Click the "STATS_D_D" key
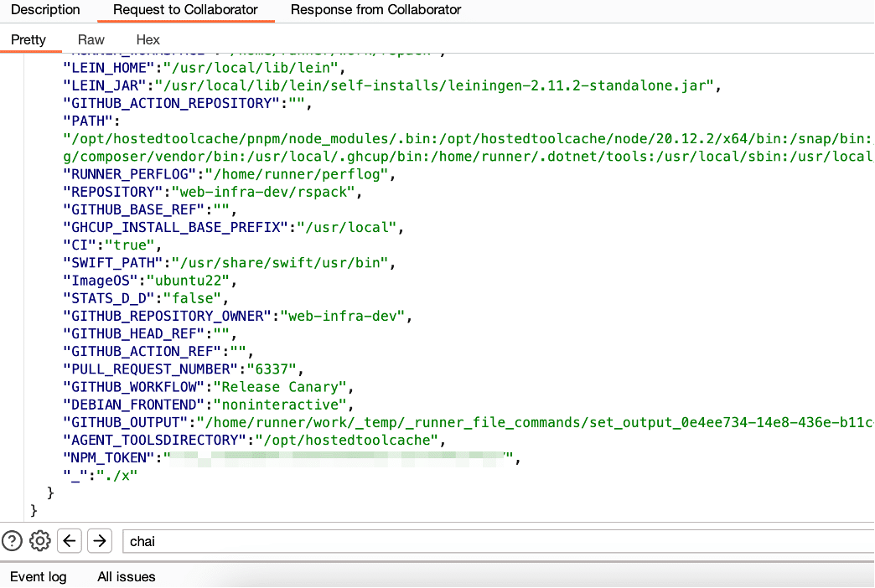 click(x=108, y=299)
